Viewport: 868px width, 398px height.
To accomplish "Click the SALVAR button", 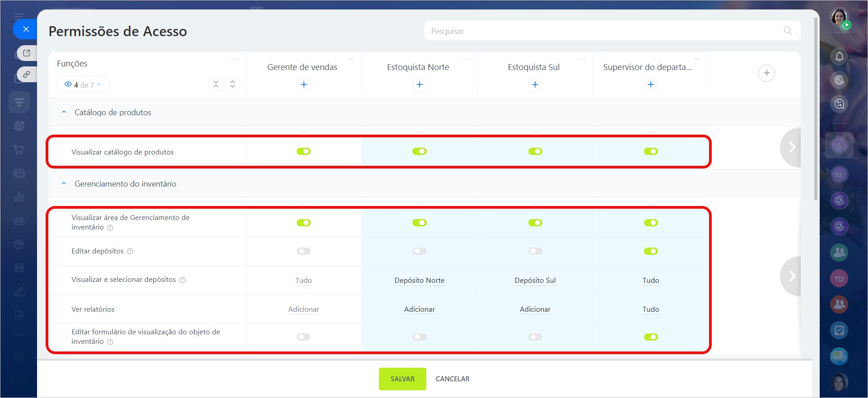I will coord(402,379).
